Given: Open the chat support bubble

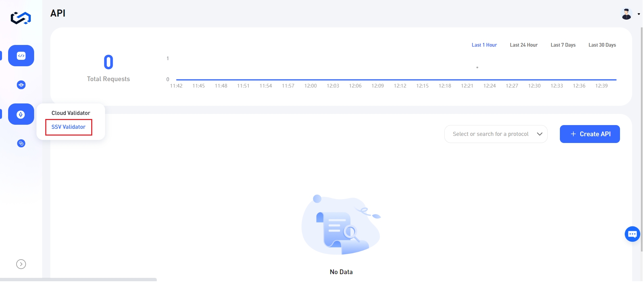Looking at the screenshot, I should (632, 234).
